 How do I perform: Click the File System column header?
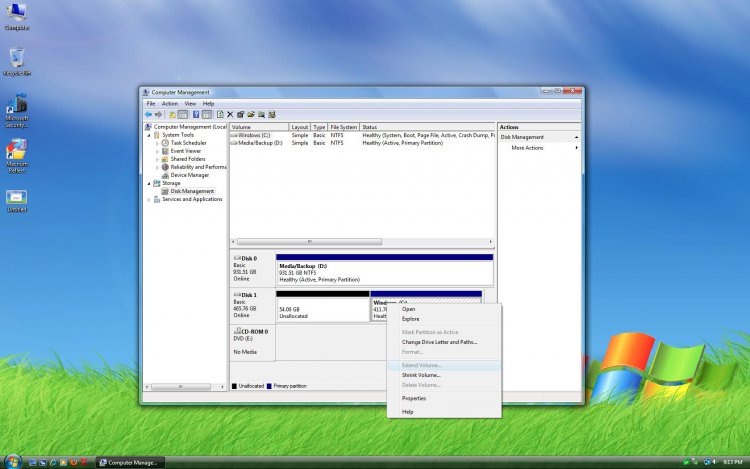tap(343, 127)
